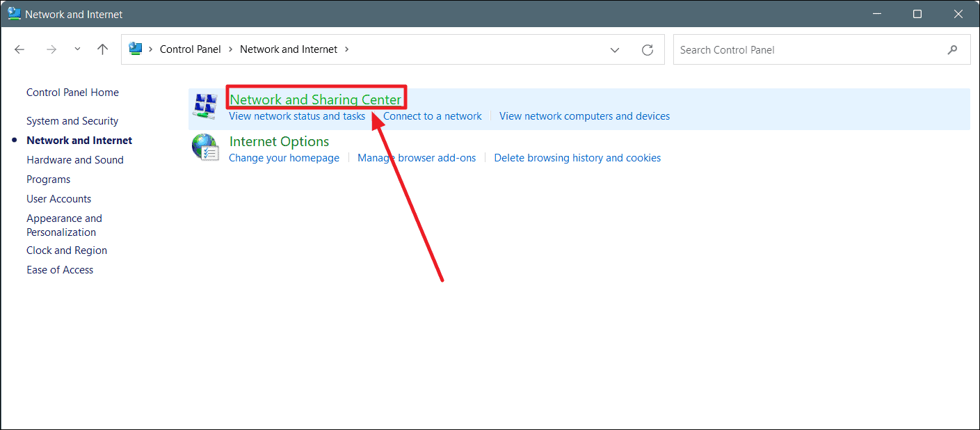The width and height of the screenshot is (980, 430).
Task: Open the recent locations dropdown arrow
Action: point(77,49)
